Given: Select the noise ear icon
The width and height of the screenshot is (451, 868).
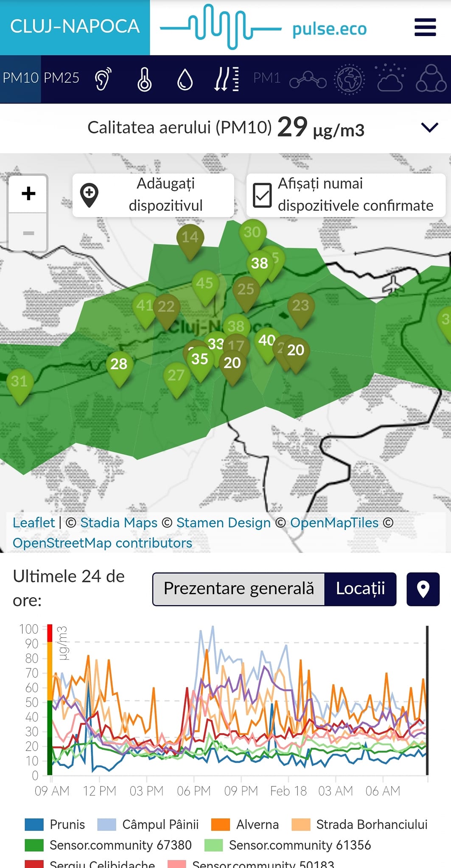Looking at the screenshot, I should coord(103,79).
